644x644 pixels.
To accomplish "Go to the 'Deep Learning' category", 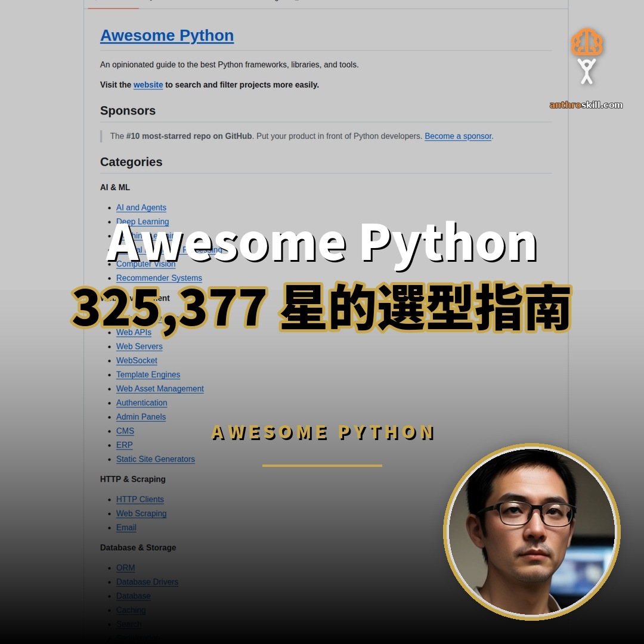I will [142, 221].
